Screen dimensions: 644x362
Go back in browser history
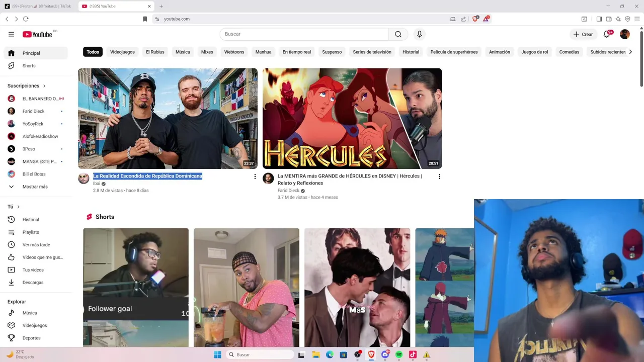(x=7, y=19)
